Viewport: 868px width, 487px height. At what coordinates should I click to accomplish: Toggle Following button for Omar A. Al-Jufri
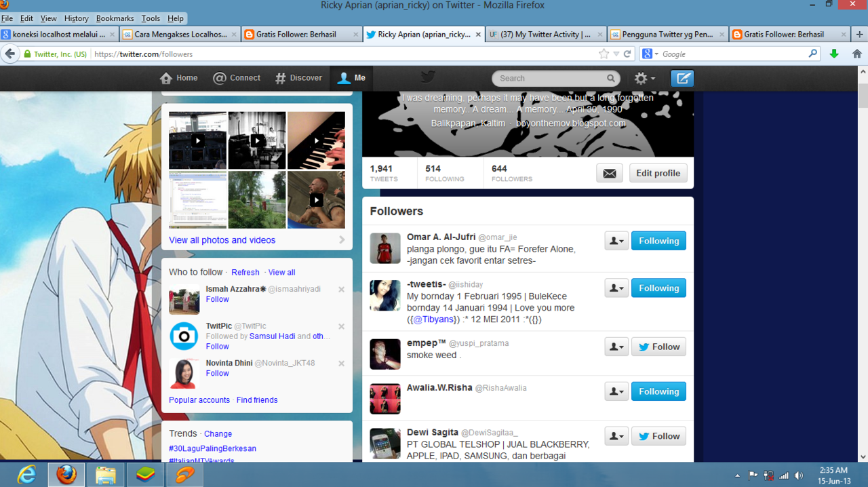point(658,241)
